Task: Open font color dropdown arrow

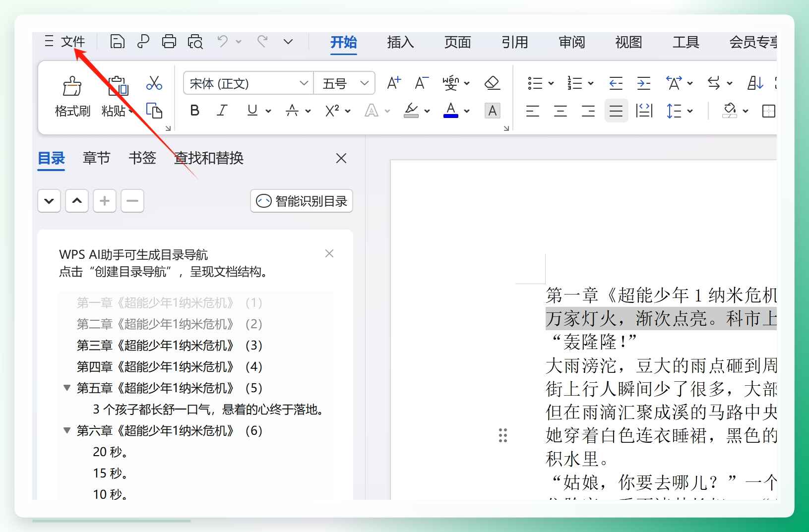Action: [467, 111]
